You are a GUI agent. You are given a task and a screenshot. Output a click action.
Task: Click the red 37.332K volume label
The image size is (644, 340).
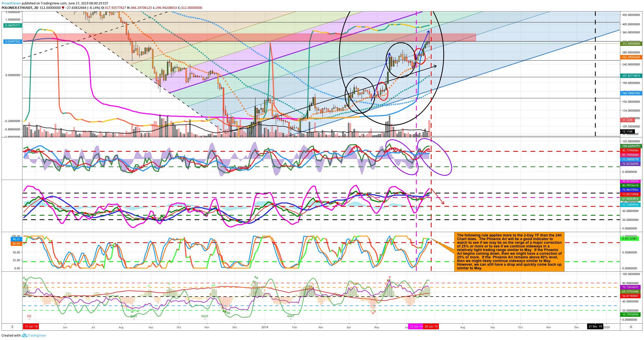pos(627,120)
